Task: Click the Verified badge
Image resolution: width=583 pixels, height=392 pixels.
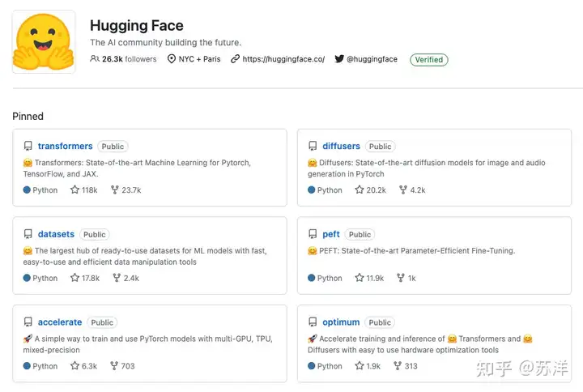Action: pyautogui.click(x=428, y=59)
